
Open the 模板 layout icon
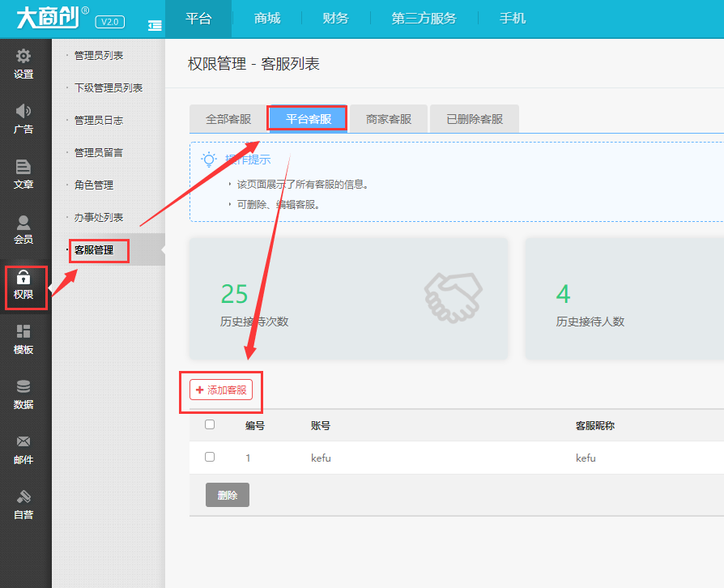click(23, 332)
